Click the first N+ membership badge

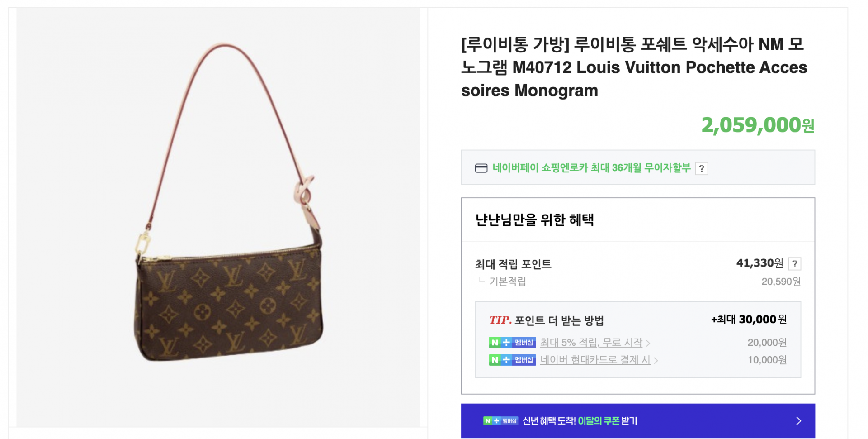(x=512, y=343)
